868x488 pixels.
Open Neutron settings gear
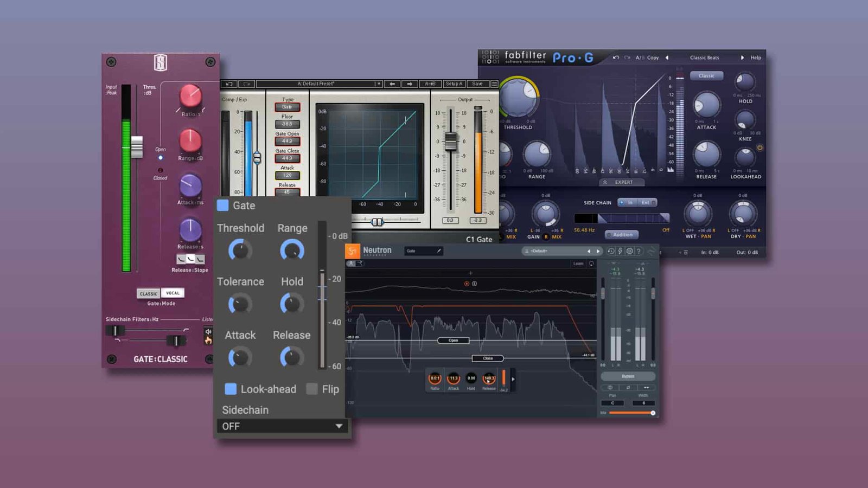point(630,251)
